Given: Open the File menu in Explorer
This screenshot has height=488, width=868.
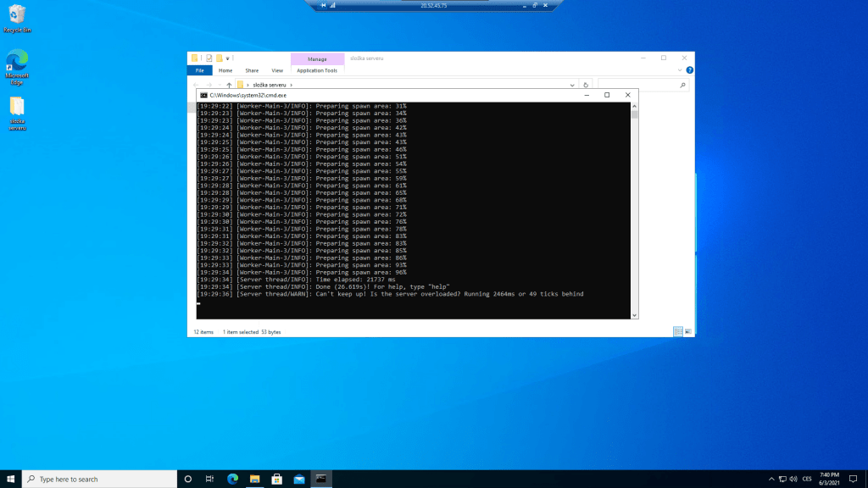Looking at the screenshot, I should tap(199, 70).
